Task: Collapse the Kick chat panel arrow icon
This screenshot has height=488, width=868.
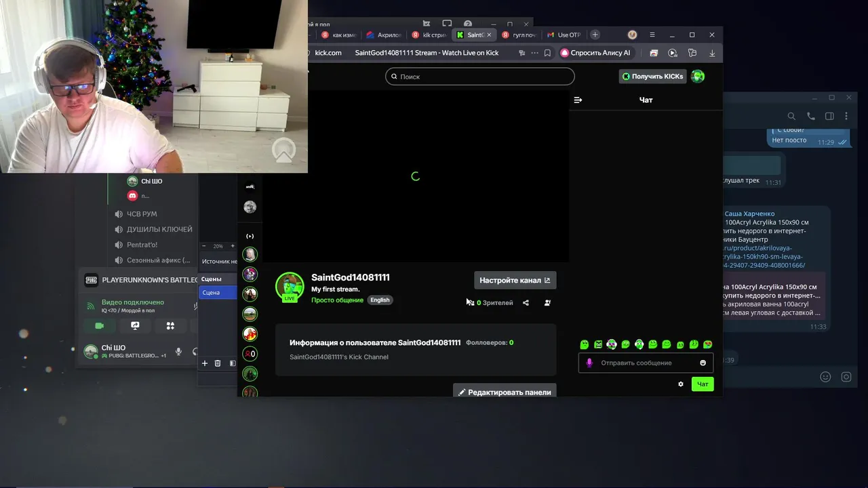Action: tap(578, 100)
